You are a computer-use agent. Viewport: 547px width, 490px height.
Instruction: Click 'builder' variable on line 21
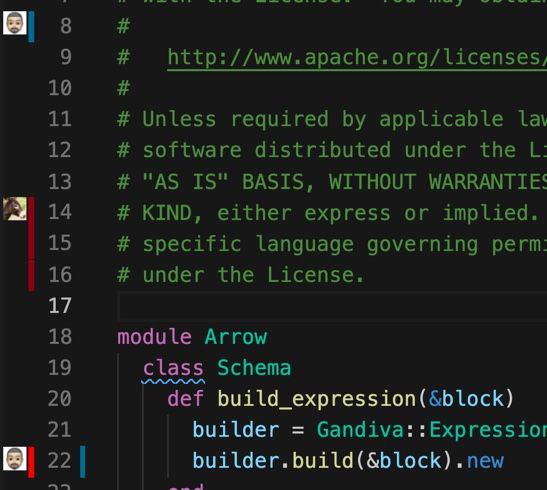pos(236,430)
